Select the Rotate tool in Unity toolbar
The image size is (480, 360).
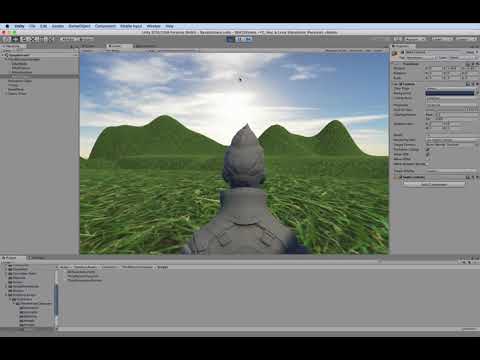point(24,39)
